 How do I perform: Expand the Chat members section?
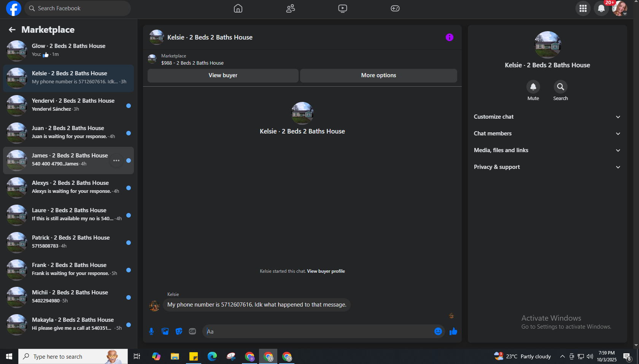pos(547,134)
